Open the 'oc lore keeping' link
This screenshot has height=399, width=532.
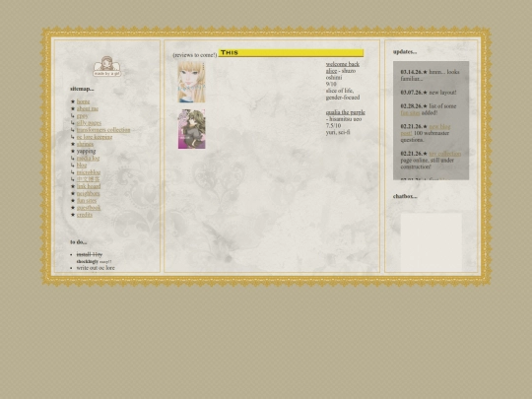95,137
